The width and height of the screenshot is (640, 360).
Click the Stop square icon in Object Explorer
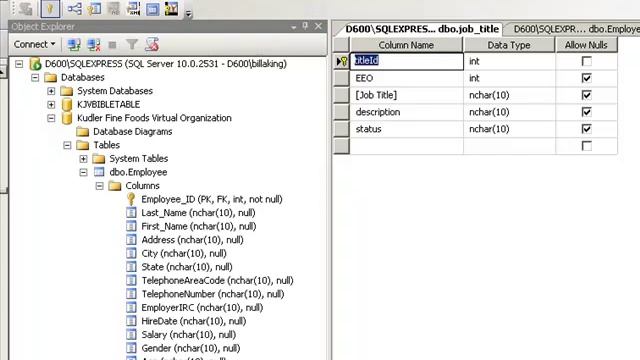tap(113, 45)
